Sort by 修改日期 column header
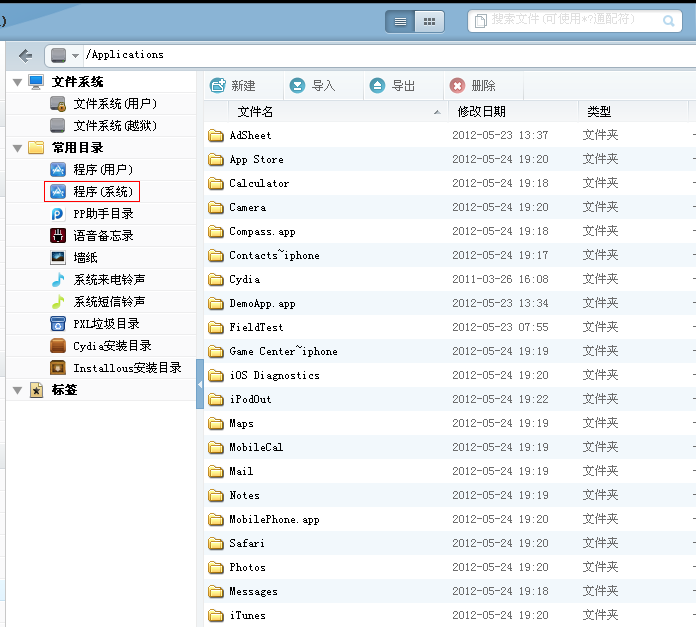The width and height of the screenshot is (696, 627). tap(513, 112)
